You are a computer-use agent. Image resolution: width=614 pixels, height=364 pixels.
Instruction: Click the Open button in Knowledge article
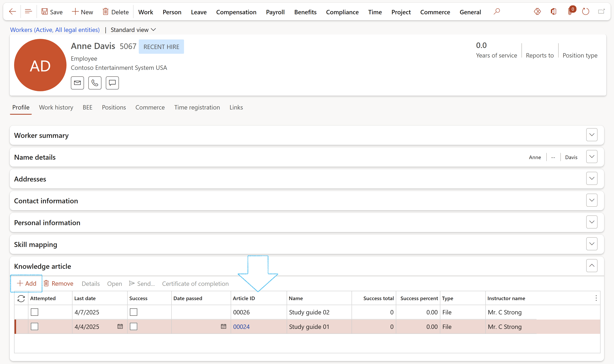point(114,283)
